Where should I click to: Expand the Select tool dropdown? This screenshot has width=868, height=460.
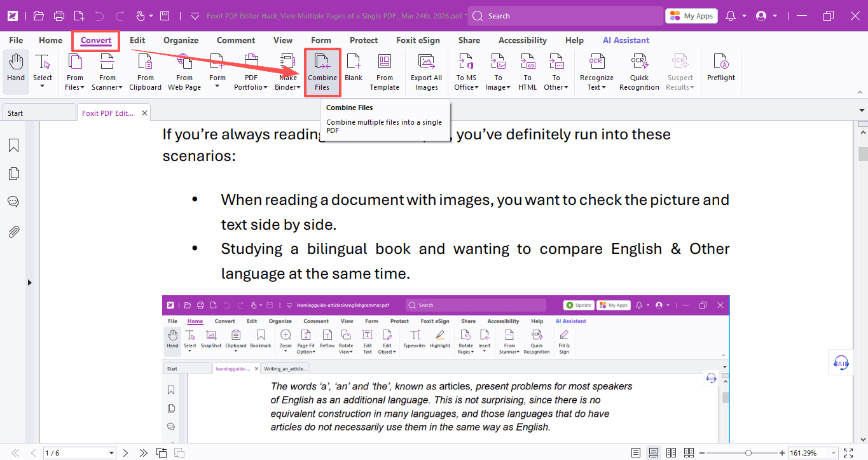[43, 86]
